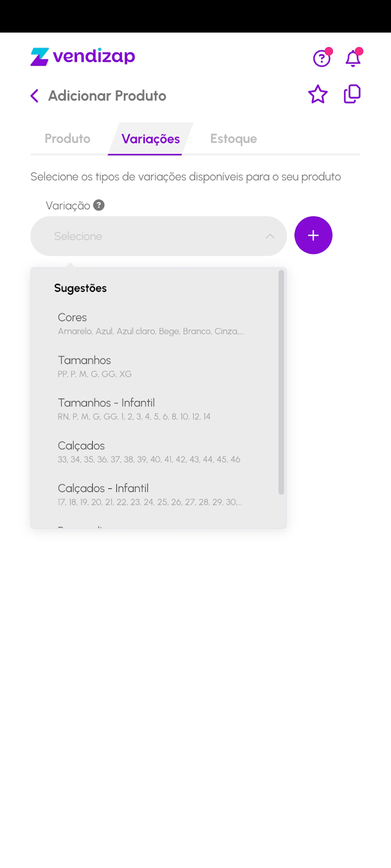The image size is (391, 868).
Task: Switch to the Estoque tab
Action: (x=234, y=139)
